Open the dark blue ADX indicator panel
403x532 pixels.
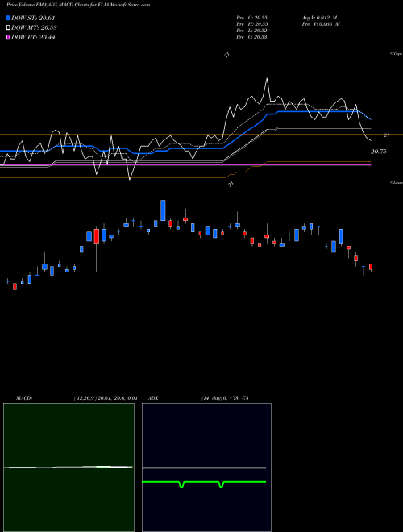point(206,468)
